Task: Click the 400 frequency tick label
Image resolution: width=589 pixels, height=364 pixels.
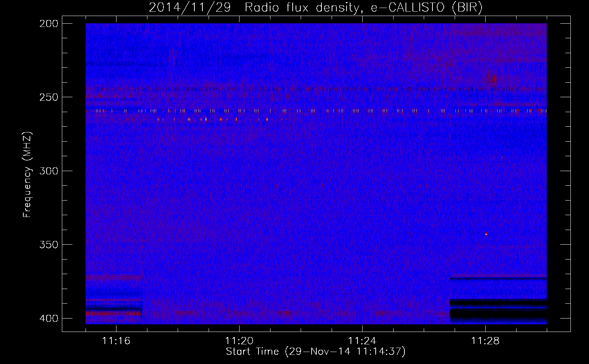Action: (49, 318)
